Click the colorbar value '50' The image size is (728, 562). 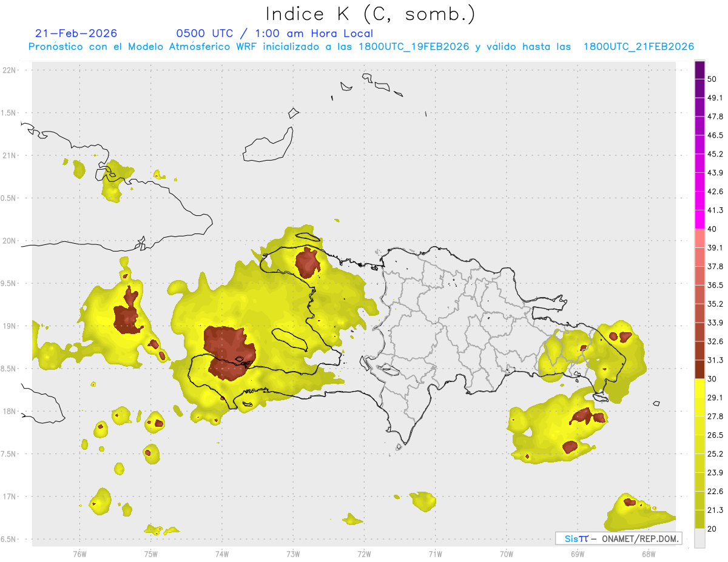[x=712, y=79]
